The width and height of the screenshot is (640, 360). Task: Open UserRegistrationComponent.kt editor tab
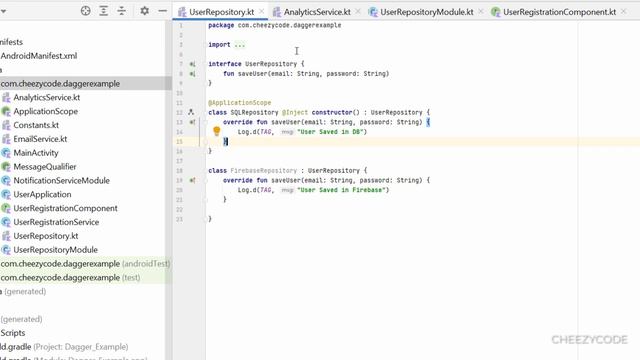coord(559,12)
